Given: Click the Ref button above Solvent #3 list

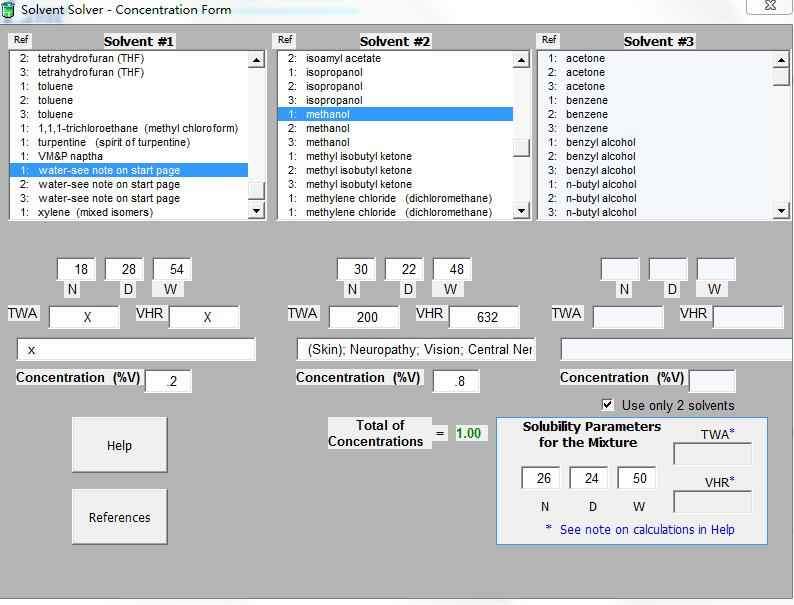Looking at the screenshot, I should tap(548, 40).
